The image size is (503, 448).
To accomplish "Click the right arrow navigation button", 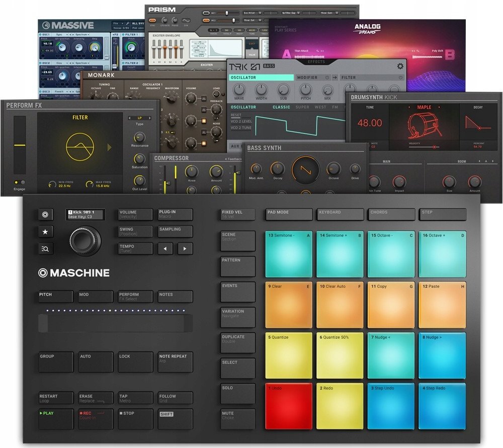I will (x=185, y=248).
